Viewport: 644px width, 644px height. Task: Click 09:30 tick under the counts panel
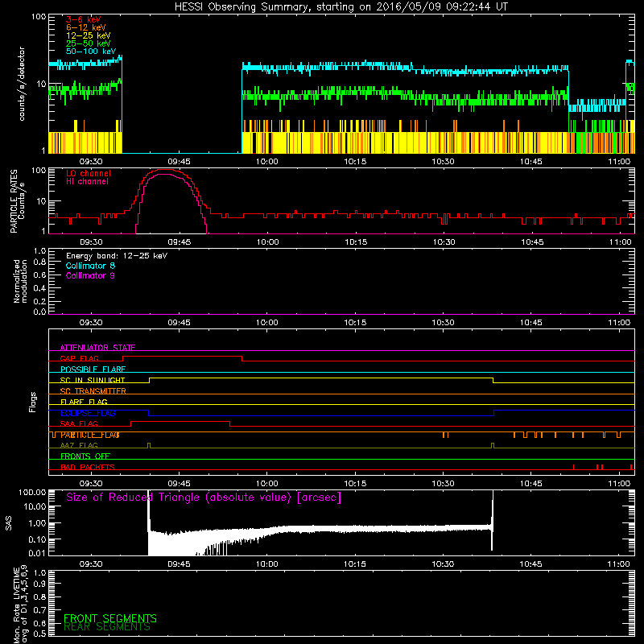tap(91, 162)
